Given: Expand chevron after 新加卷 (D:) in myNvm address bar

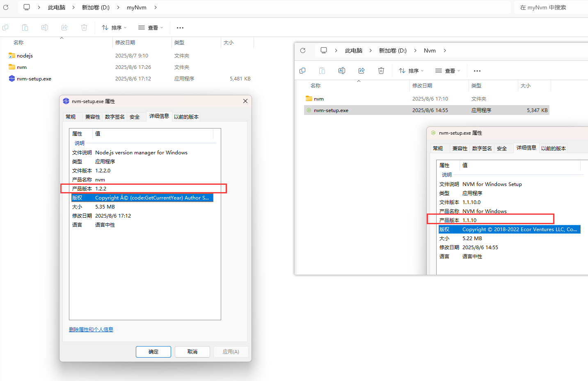Looking at the screenshot, I should point(118,7).
